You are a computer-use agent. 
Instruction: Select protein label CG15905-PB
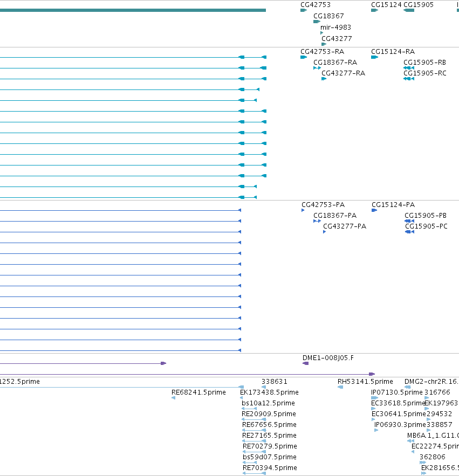[x=425, y=216]
